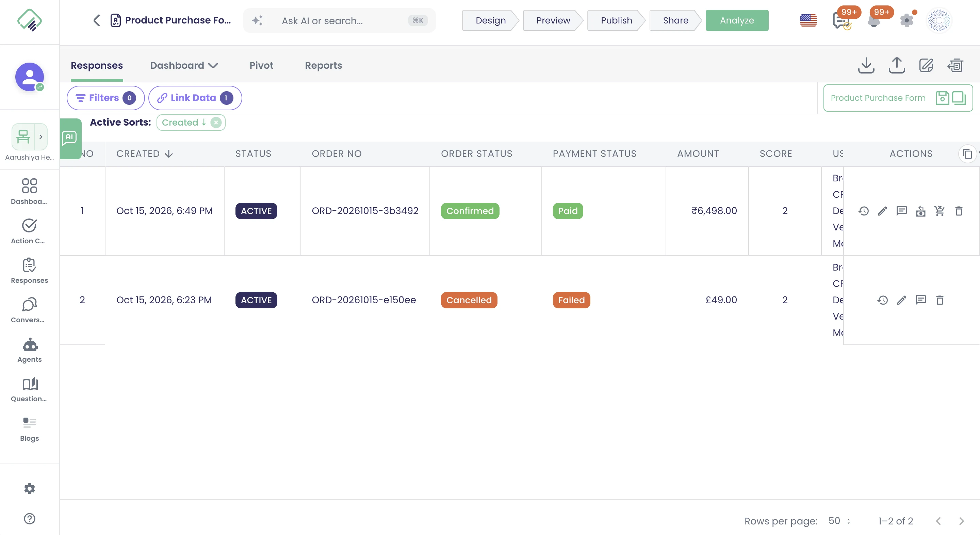Edit the Cancelled order row with pencil
This screenshot has width=980, height=535.
pos(902,300)
